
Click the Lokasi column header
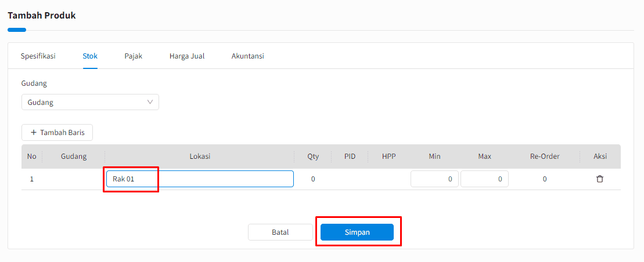[x=200, y=157]
